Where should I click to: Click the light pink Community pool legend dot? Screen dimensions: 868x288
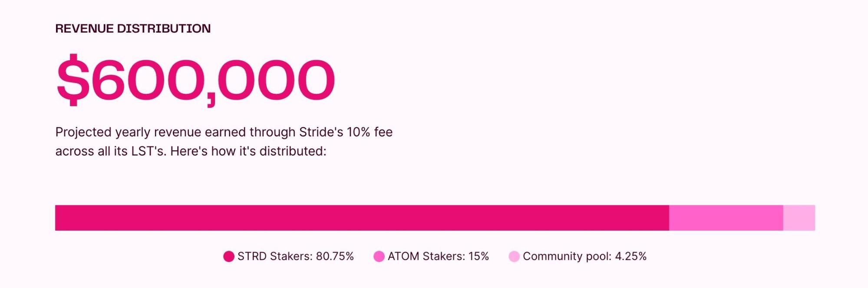tap(514, 257)
